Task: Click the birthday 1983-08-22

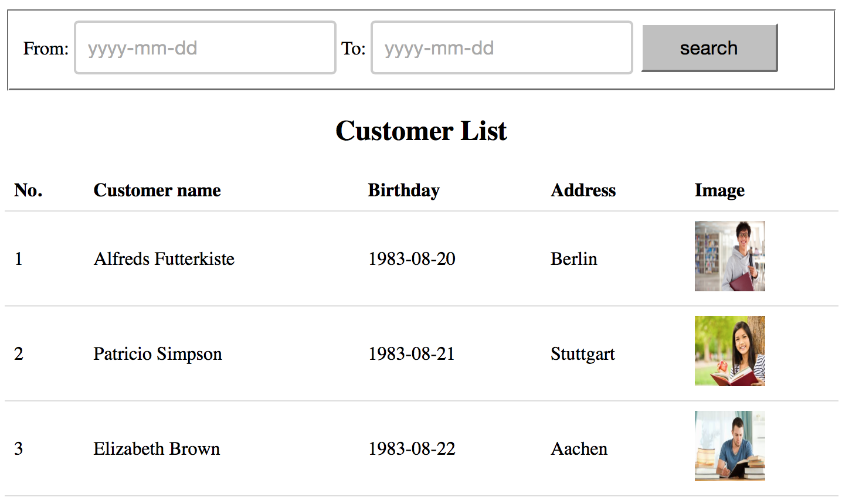Action: click(412, 449)
